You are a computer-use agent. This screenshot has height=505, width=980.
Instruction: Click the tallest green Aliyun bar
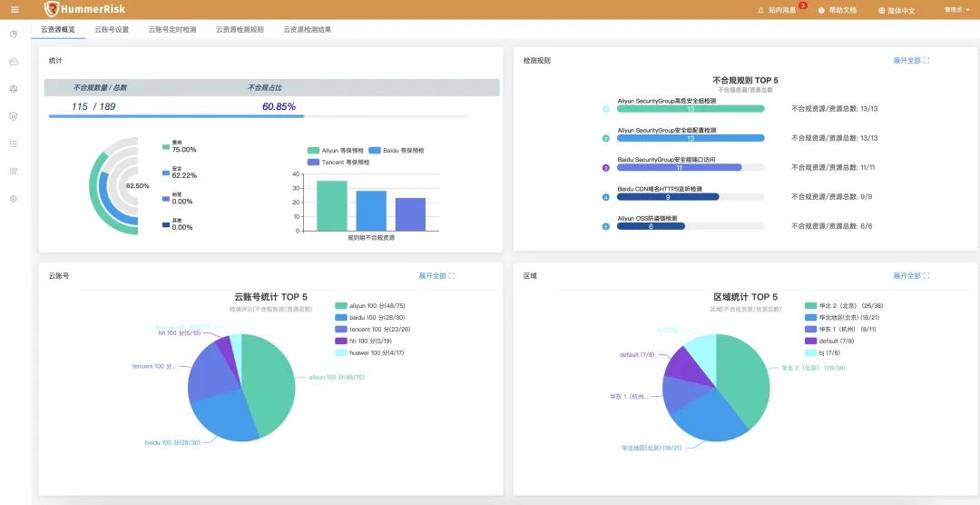(332, 206)
